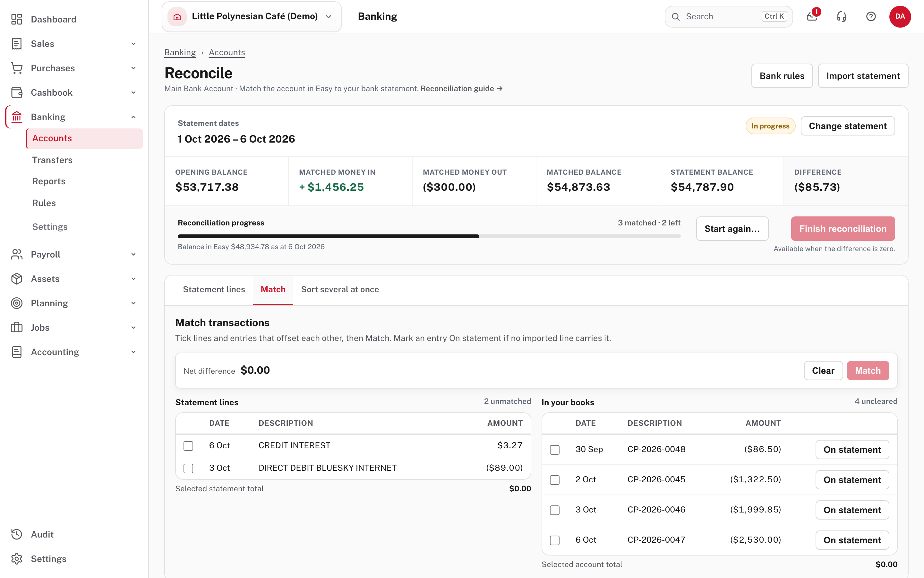The image size is (924, 578).
Task: Click the search magnifier icon
Action: click(676, 17)
